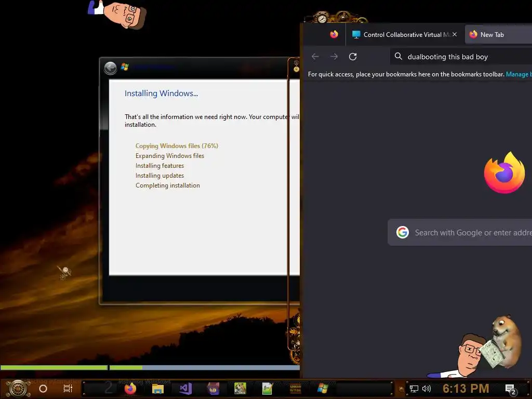This screenshot has height=399, width=532.
Task: Open File Explorer from the taskbar
Action: (158, 389)
